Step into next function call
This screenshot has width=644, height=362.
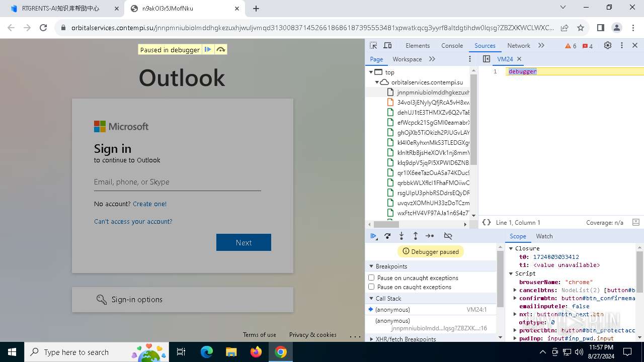(x=401, y=236)
